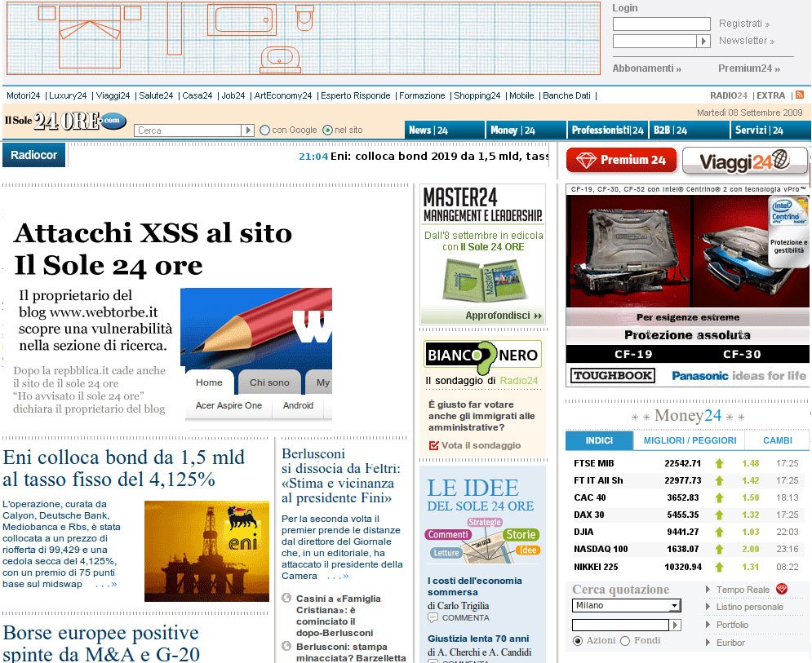Image resolution: width=812 pixels, height=663 pixels.
Task: Switch to the CAMBI tab
Action: tap(777, 440)
